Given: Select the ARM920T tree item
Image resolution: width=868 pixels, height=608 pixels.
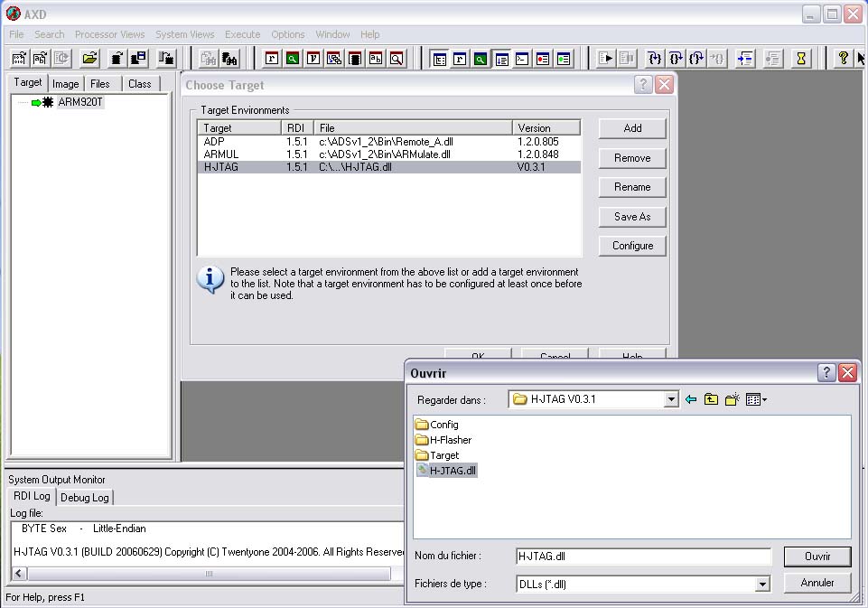Looking at the screenshot, I should click(80, 102).
